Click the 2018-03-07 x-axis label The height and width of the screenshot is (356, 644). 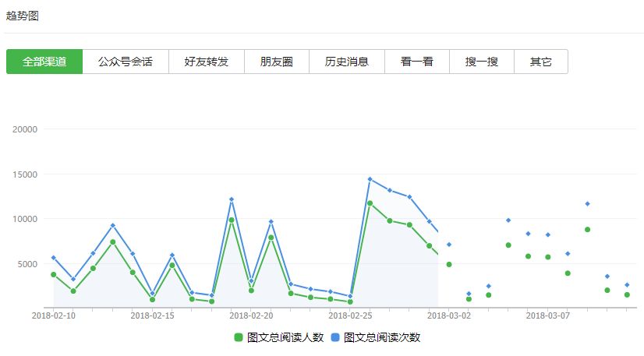point(548,315)
